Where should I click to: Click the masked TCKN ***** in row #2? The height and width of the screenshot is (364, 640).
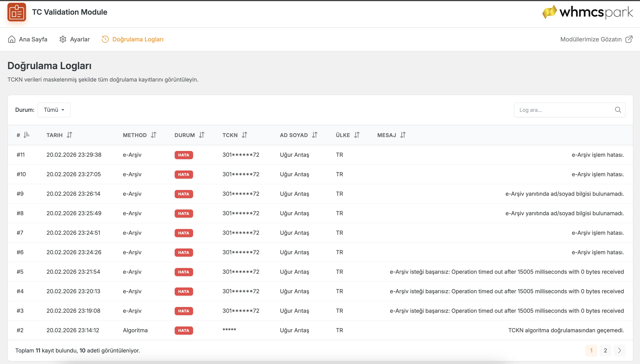coord(229,330)
